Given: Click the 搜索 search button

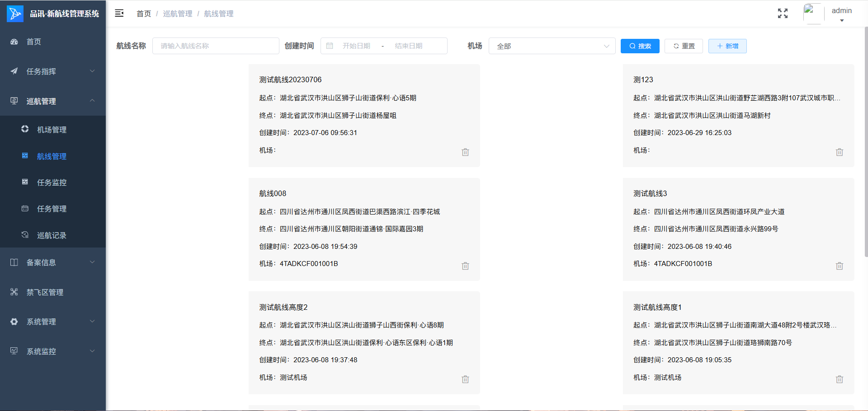Looking at the screenshot, I should pyautogui.click(x=640, y=46).
